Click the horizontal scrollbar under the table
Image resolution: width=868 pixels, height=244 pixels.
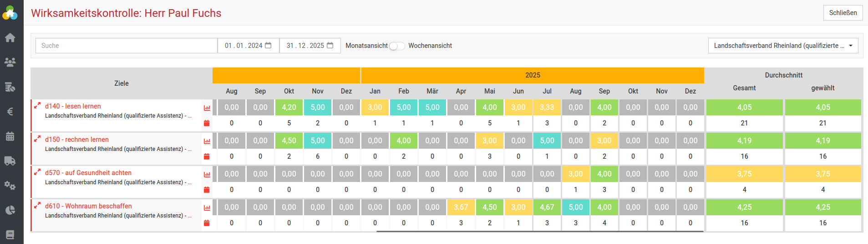[x=539, y=232]
